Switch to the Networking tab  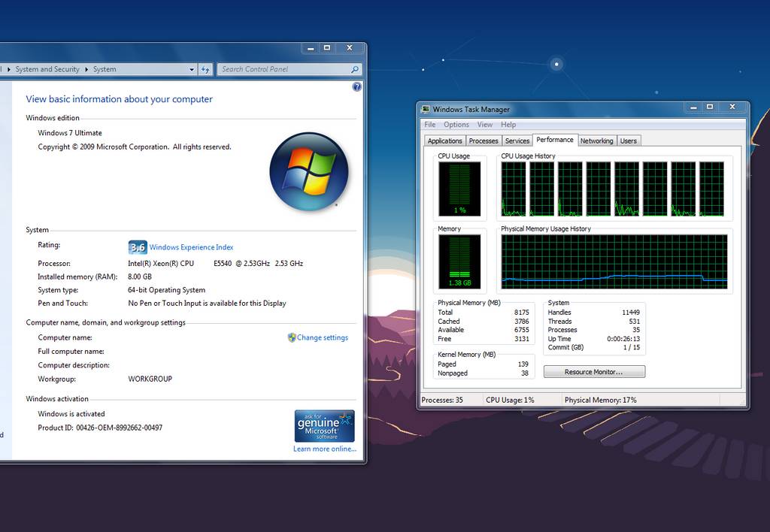(x=596, y=141)
